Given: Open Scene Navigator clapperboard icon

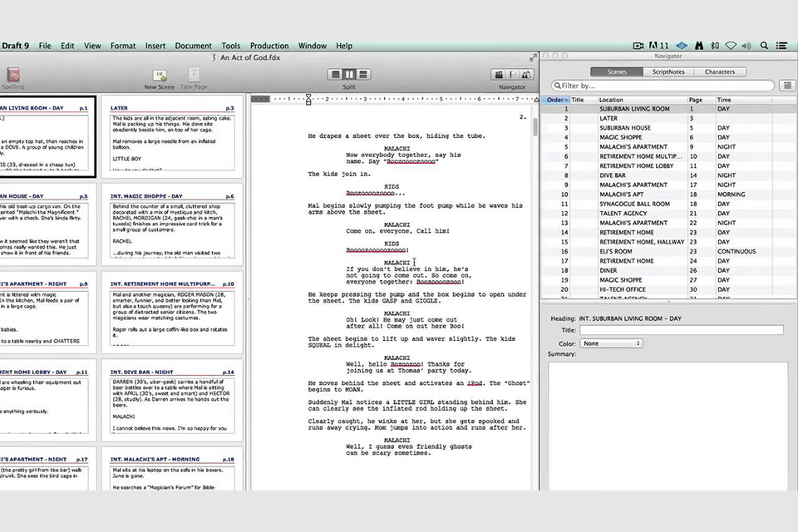Looking at the screenshot, I should tap(499, 75).
